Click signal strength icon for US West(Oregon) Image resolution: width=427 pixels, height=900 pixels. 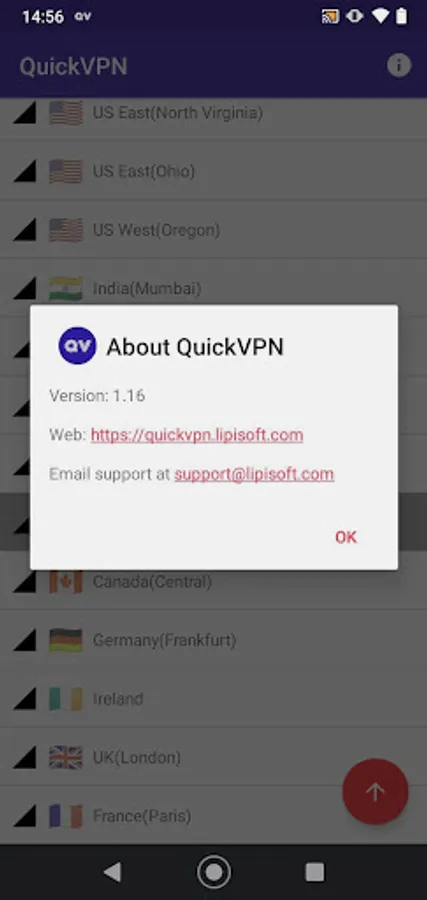[25, 230]
